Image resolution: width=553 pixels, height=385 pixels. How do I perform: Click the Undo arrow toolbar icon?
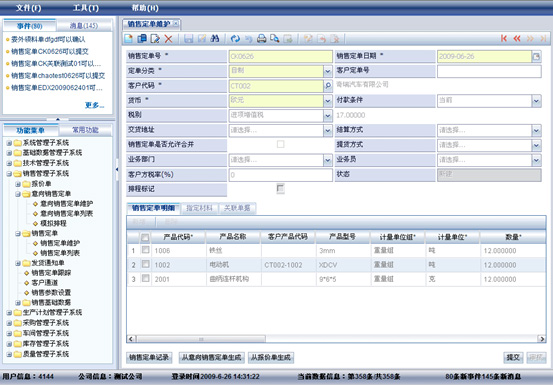tap(249, 38)
